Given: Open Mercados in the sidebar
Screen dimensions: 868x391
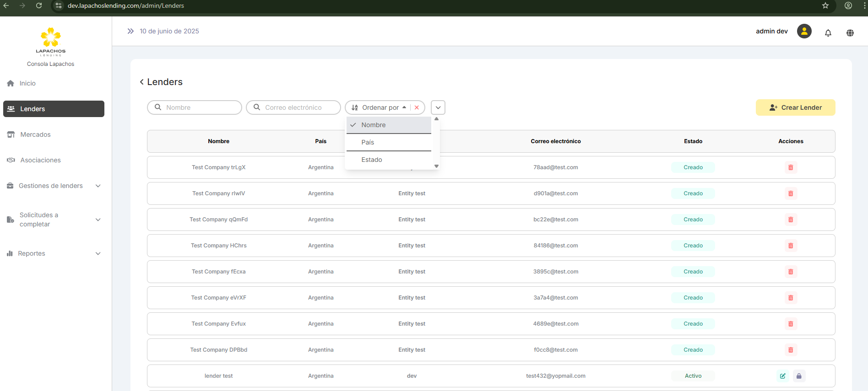Looking at the screenshot, I should (35, 134).
